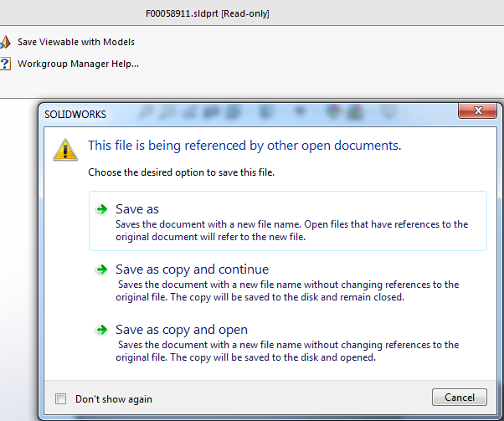
Task: Click the description mentioning 'remain closed'
Action: (288, 290)
